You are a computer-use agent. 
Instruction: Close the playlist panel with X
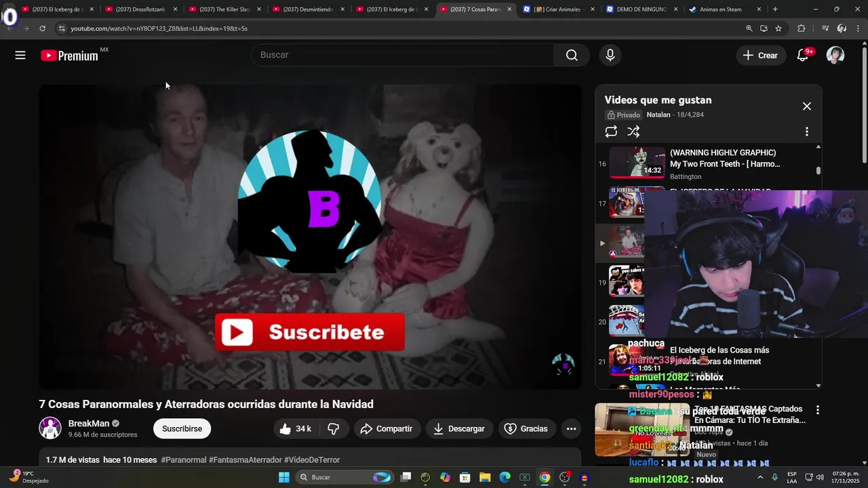[x=806, y=106]
